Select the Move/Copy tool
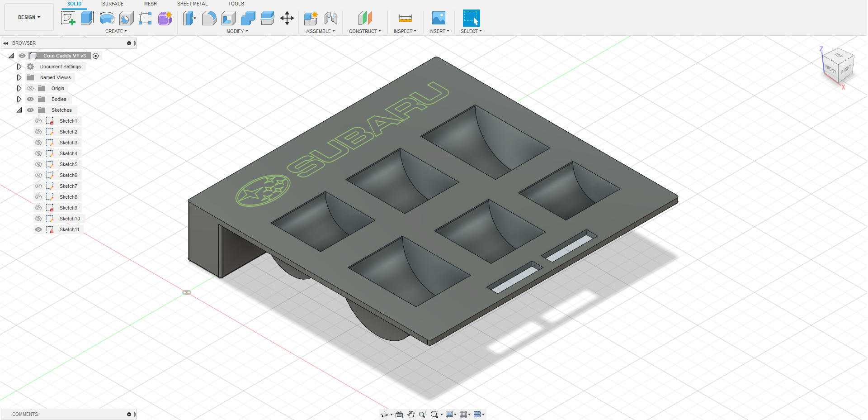The height and width of the screenshot is (420, 868). click(287, 18)
